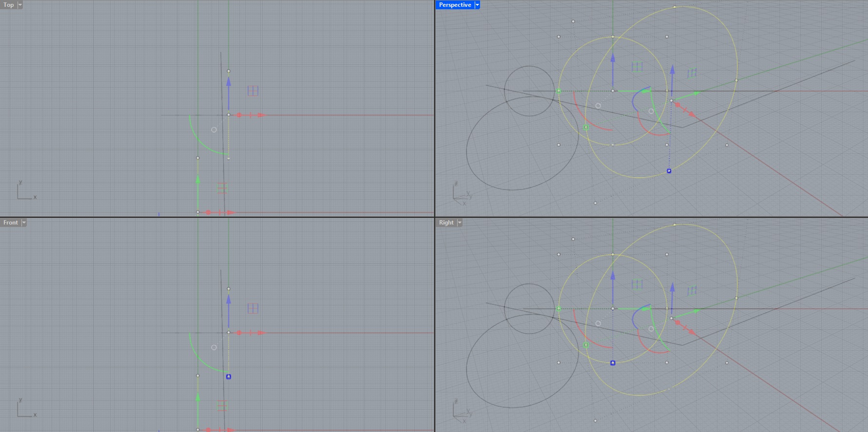This screenshot has height=432, width=868.
Task: Open the Top viewport dropdown arrow
Action: click(20, 5)
